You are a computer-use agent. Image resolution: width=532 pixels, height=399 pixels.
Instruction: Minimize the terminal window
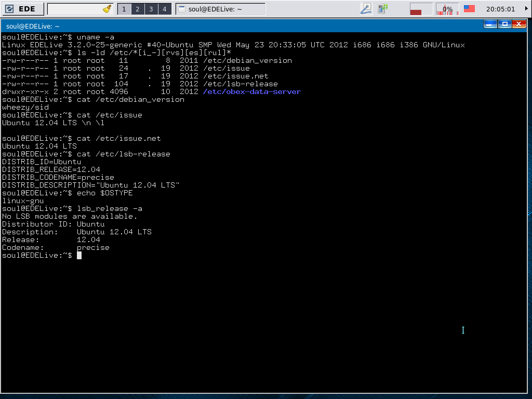(490, 24)
